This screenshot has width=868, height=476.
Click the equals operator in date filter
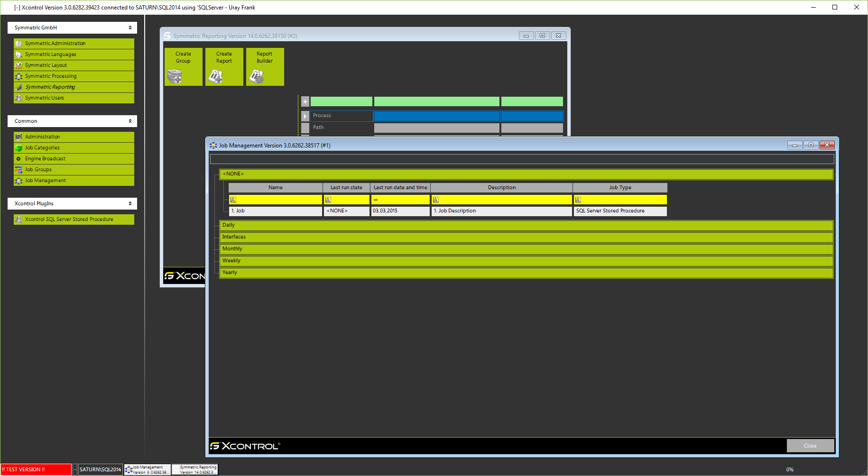pos(376,200)
